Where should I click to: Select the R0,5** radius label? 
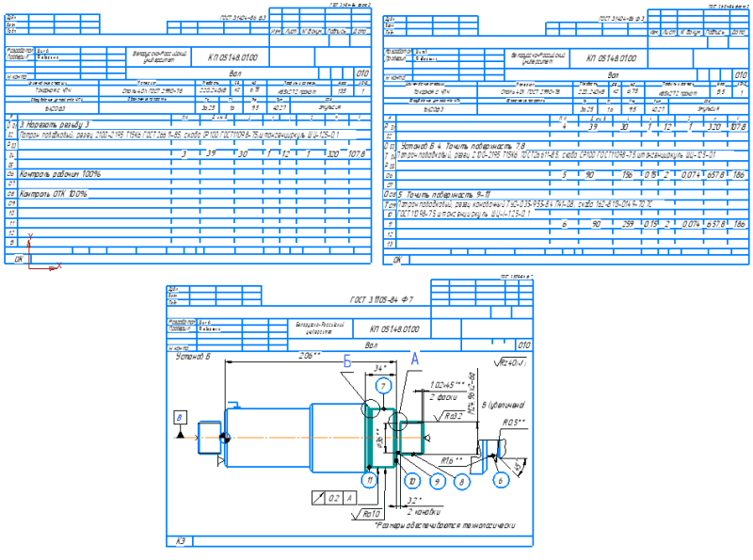click(514, 423)
